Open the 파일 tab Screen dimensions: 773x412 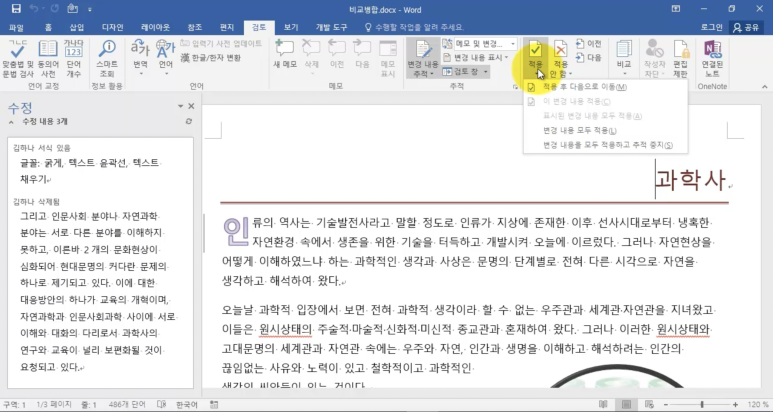(x=16, y=27)
